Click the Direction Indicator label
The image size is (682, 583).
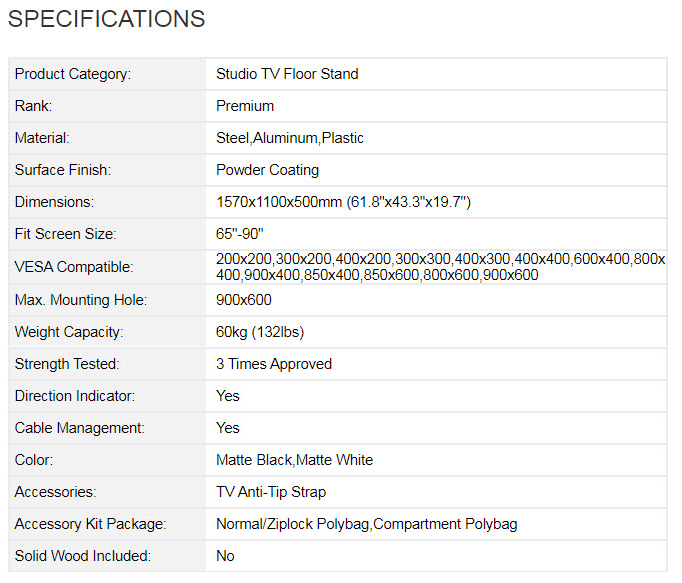click(74, 396)
